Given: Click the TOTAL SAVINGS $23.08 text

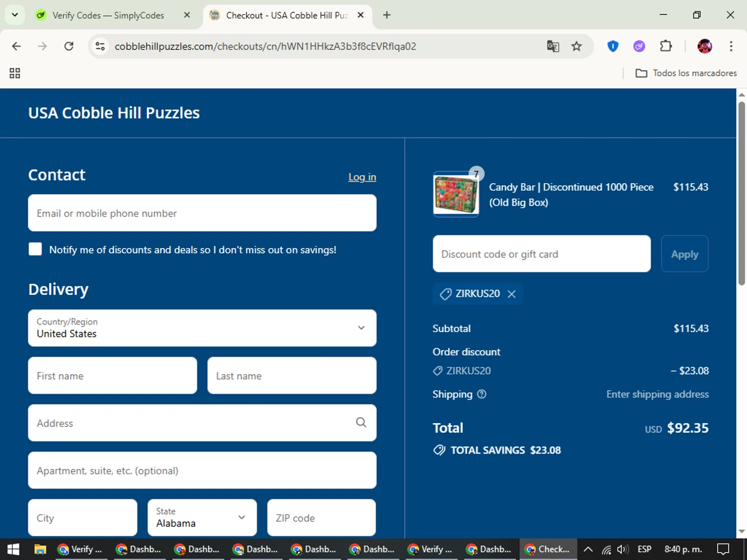Looking at the screenshot, I should click(x=505, y=450).
